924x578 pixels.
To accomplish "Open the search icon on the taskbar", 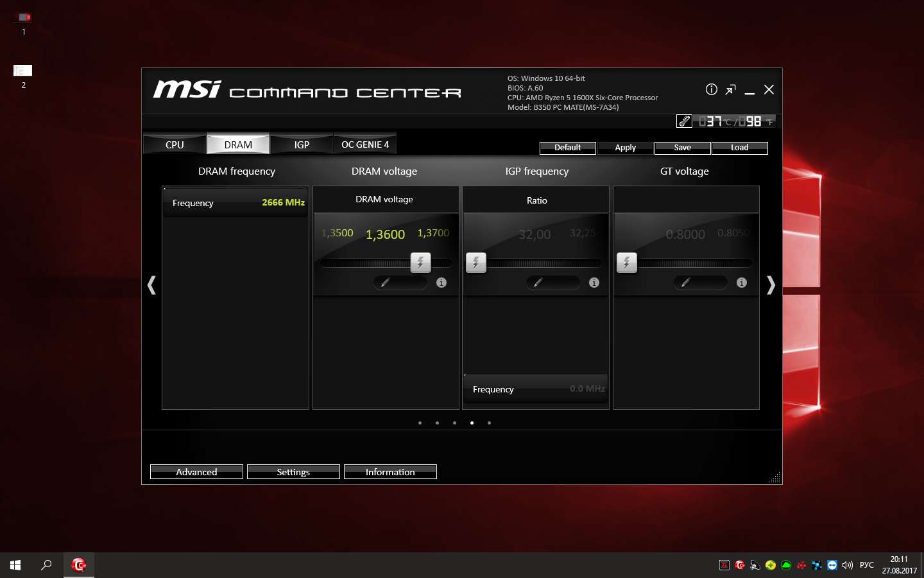I will click(x=46, y=565).
